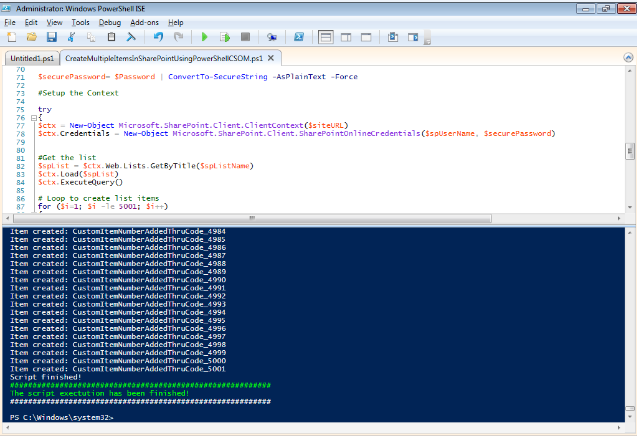Click the #Get the list comment
Image resolution: width=637 pixels, height=436 pixels.
(67, 158)
